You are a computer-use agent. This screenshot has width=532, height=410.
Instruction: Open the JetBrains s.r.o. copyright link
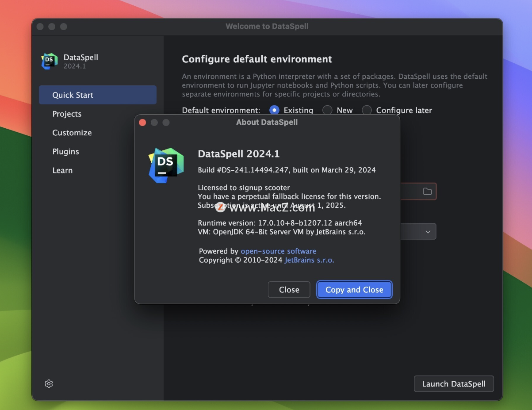309,260
